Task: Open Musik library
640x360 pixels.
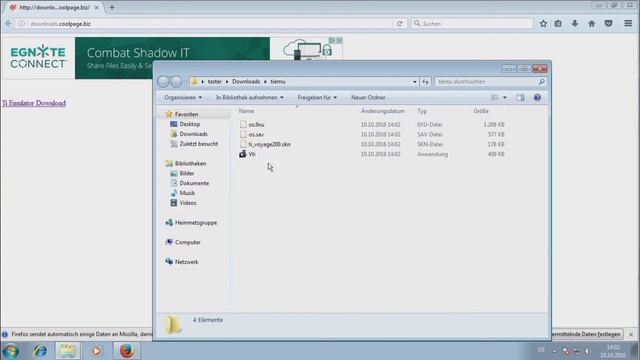Action: [187, 193]
